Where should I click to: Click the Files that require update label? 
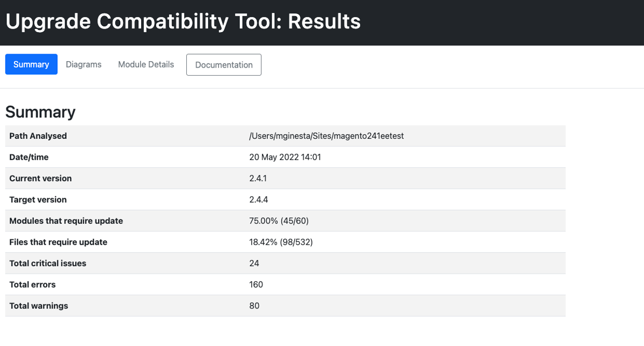[x=58, y=242]
